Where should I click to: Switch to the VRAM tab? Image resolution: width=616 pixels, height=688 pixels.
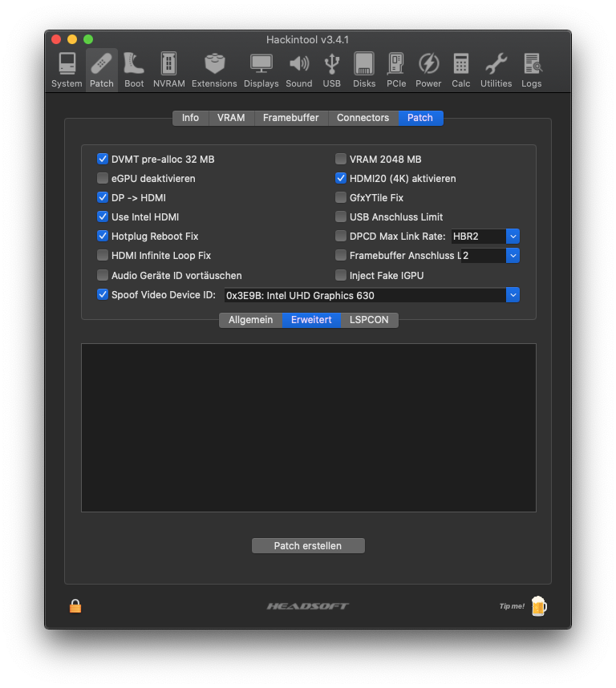click(231, 118)
